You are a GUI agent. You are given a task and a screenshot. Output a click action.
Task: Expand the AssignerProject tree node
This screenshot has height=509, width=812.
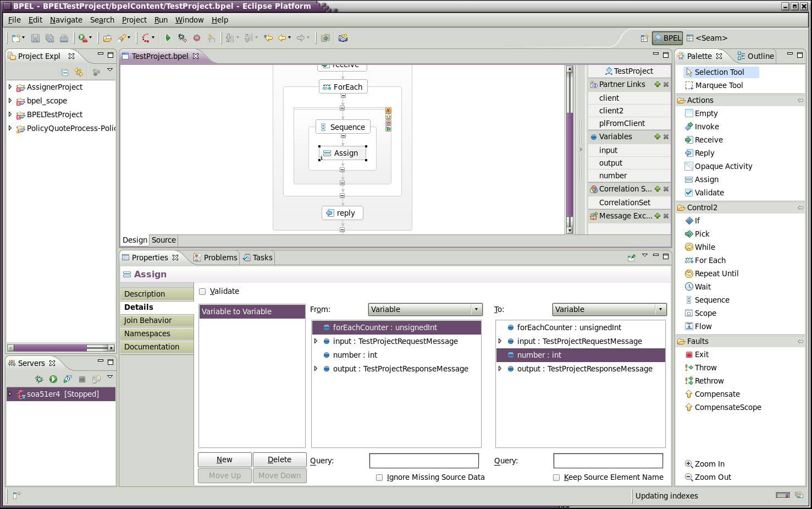(10, 87)
